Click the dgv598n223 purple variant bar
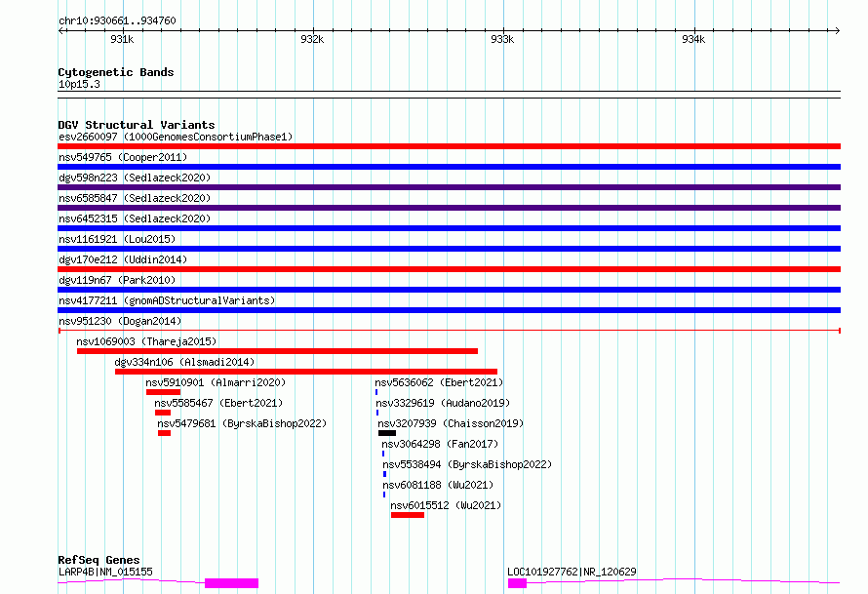The height and width of the screenshot is (594, 868). tap(449, 187)
